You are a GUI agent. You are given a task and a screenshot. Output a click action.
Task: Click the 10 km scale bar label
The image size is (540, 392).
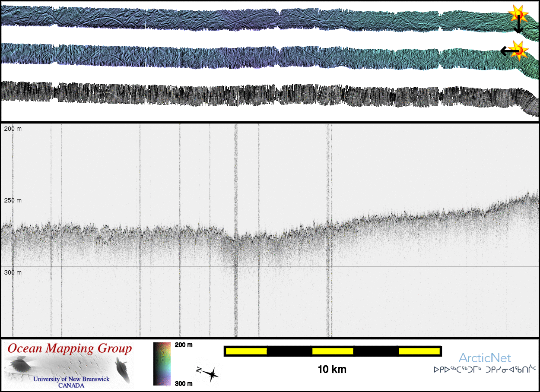point(332,370)
